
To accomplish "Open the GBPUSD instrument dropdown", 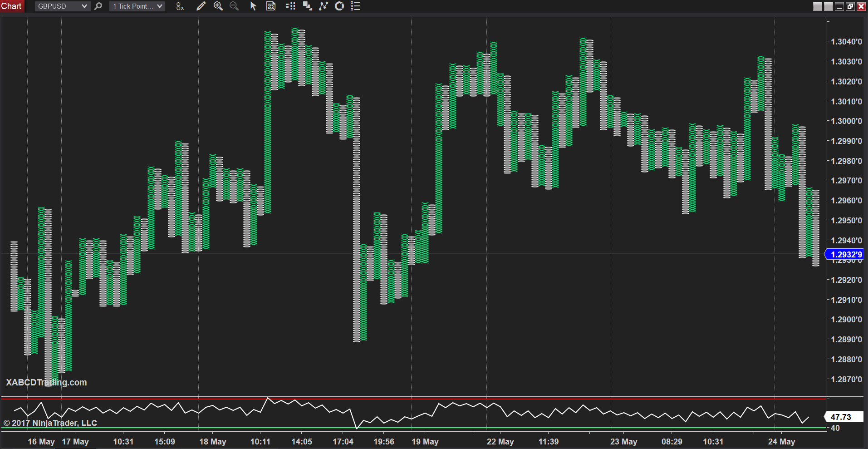I will click(x=62, y=6).
